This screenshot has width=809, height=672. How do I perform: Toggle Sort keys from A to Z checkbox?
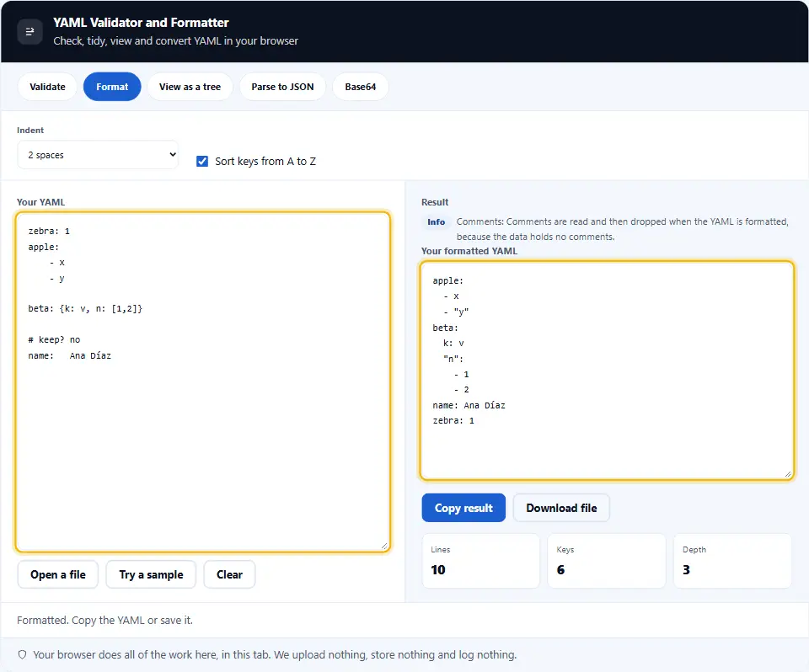pyautogui.click(x=202, y=162)
